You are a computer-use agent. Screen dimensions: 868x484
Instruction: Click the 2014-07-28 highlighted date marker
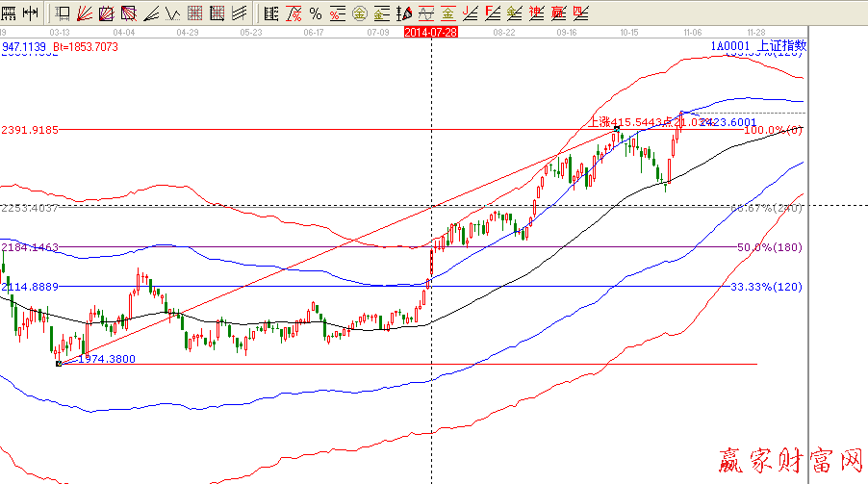[x=430, y=32]
